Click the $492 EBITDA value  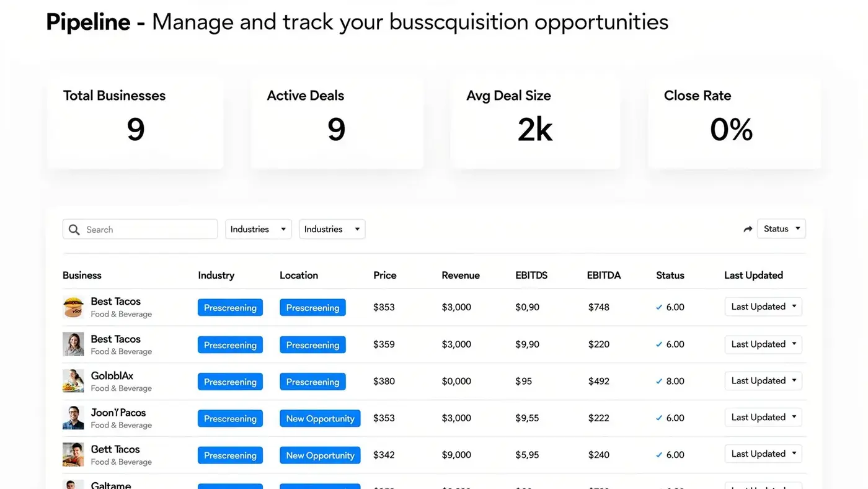tap(599, 381)
